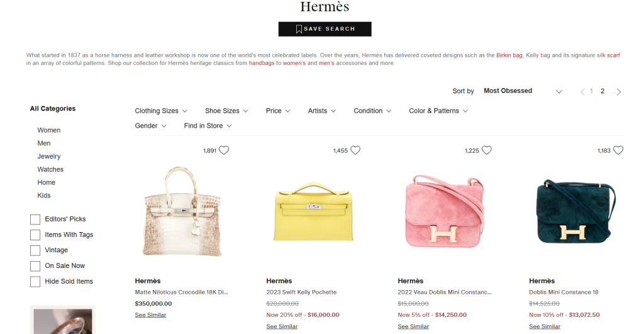644x334 pixels.
Task: Favorite the Matte Niloticus Crocodile bag heart
Action: (x=224, y=150)
